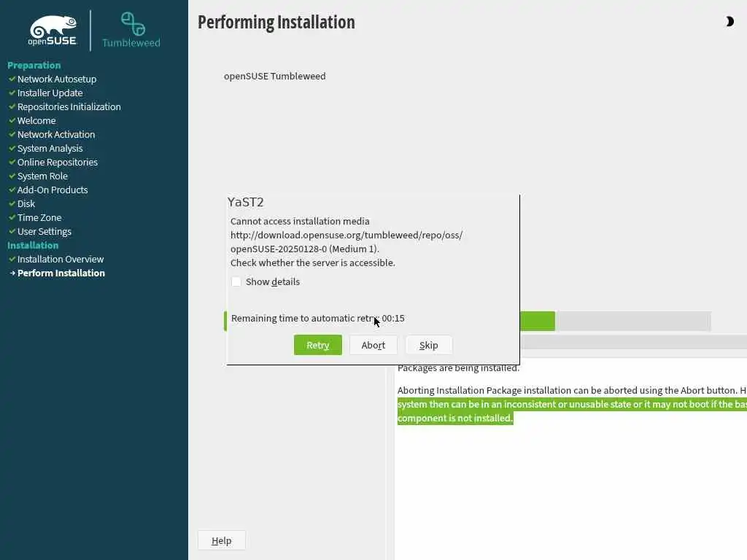
Task: Click the Preparation section heading
Action: tap(34, 65)
